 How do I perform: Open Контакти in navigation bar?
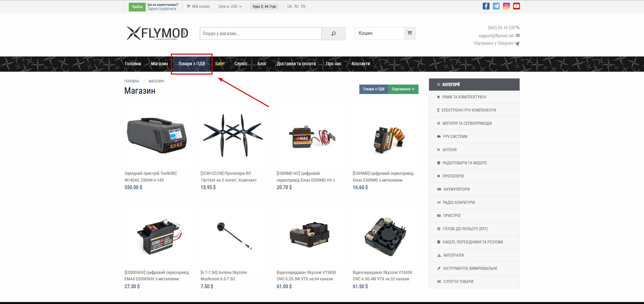361,64
